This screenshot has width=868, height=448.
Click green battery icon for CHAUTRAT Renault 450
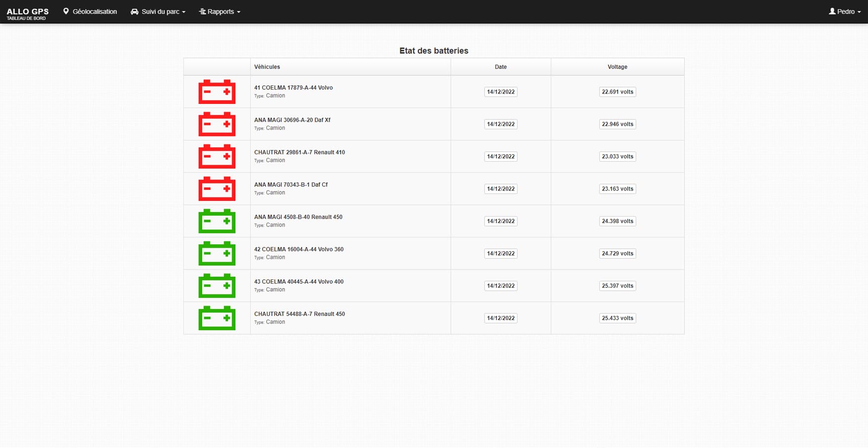pos(217,318)
